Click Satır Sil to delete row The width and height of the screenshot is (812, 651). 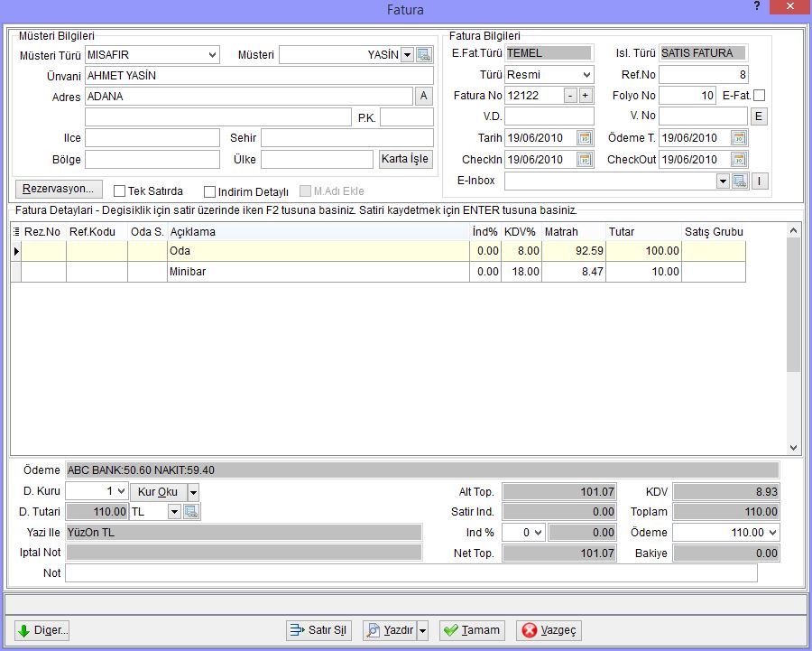[x=319, y=630]
